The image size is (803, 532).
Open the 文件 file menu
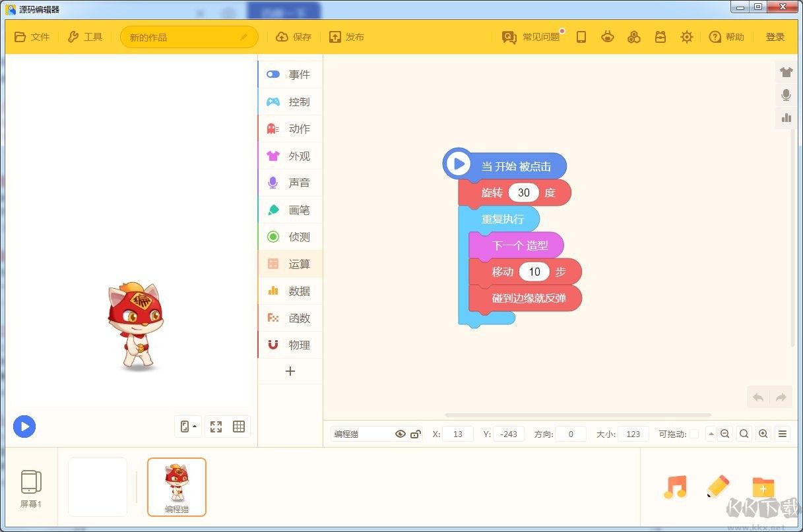point(32,37)
